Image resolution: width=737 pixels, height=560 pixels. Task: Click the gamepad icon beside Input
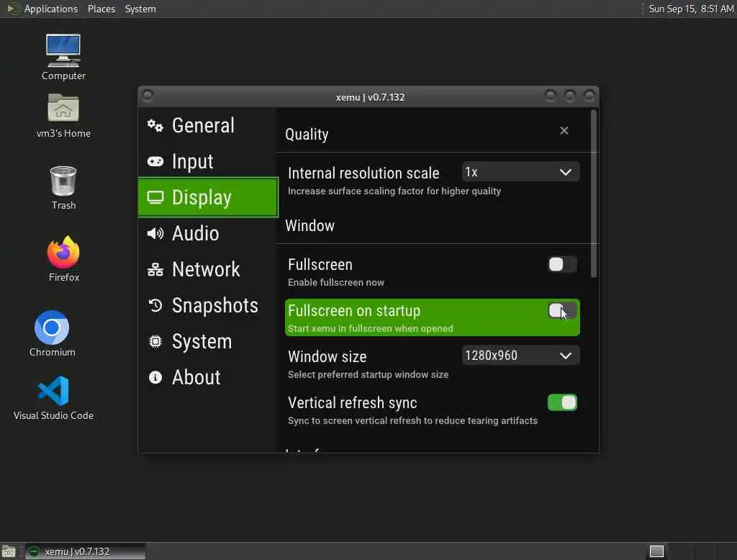155,162
